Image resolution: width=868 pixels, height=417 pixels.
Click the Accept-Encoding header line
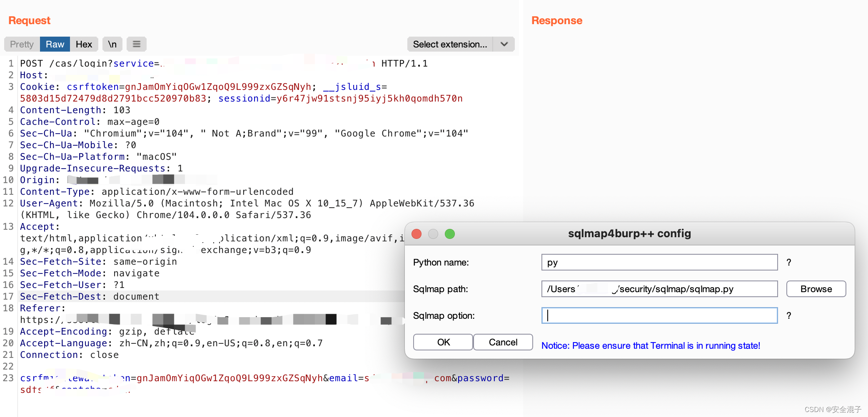click(107, 331)
